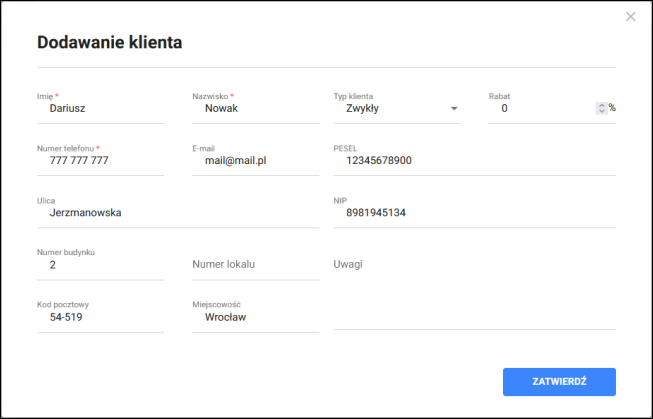Image resolution: width=653 pixels, height=419 pixels.
Task: Click the Numer telefonu input
Action: click(100, 160)
